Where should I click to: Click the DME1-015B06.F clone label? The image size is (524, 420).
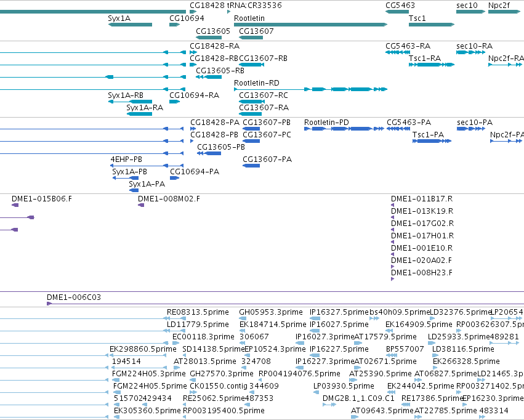[x=42, y=199]
